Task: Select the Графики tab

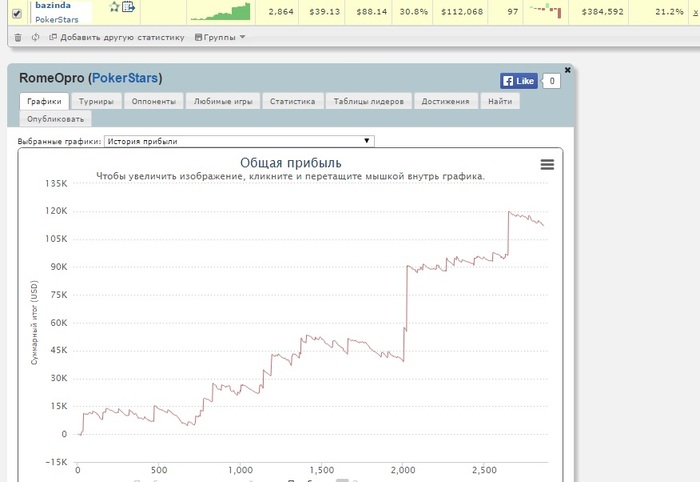Action: coord(44,101)
